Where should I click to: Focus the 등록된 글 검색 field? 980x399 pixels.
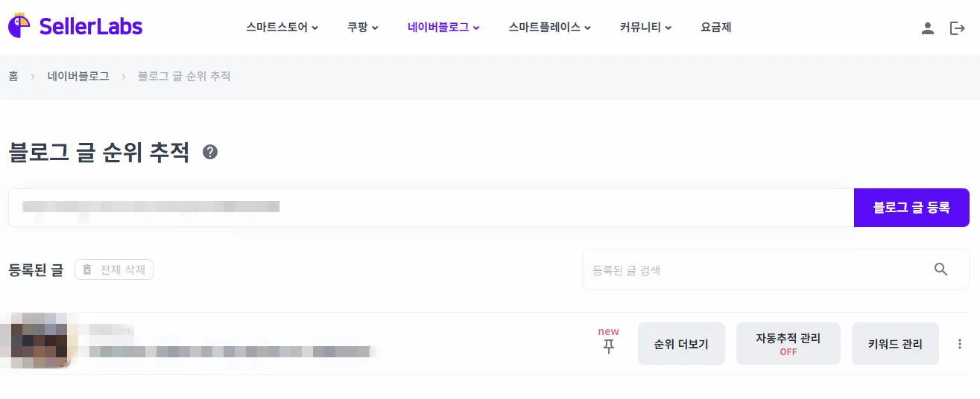click(753, 269)
